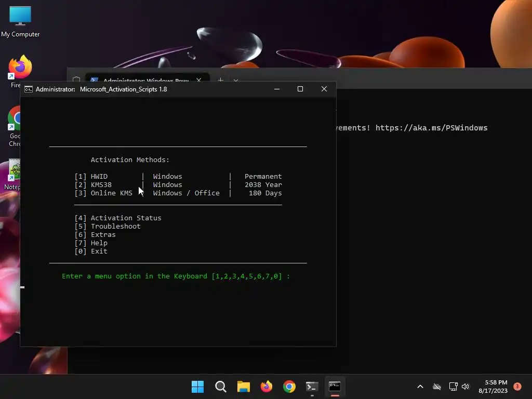Close the Windows PowerShell tab
This screenshot has width=532, height=399.
199,80
